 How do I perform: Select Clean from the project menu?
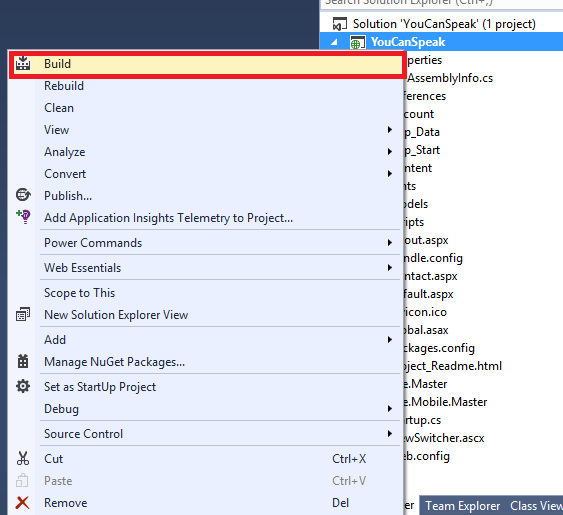(205, 108)
